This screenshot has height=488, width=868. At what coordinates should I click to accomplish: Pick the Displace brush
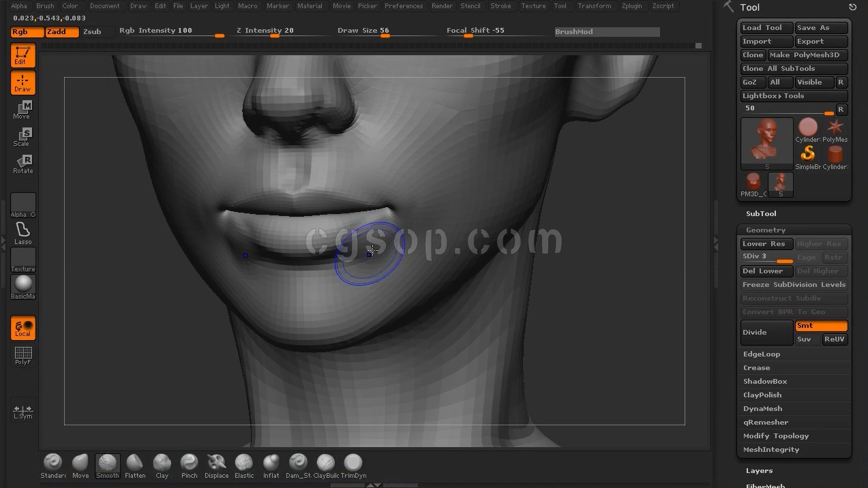pyautogui.click(x=217, y=466)
